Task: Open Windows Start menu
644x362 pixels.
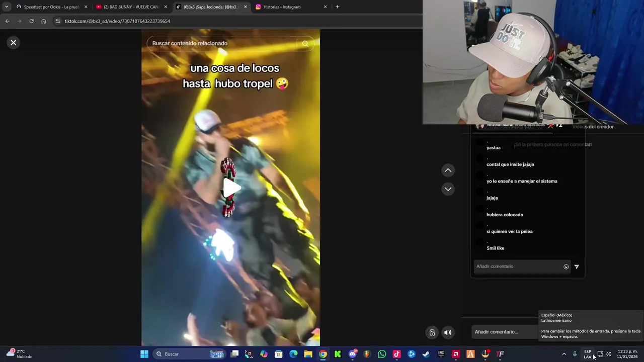Action: point(144,354)
